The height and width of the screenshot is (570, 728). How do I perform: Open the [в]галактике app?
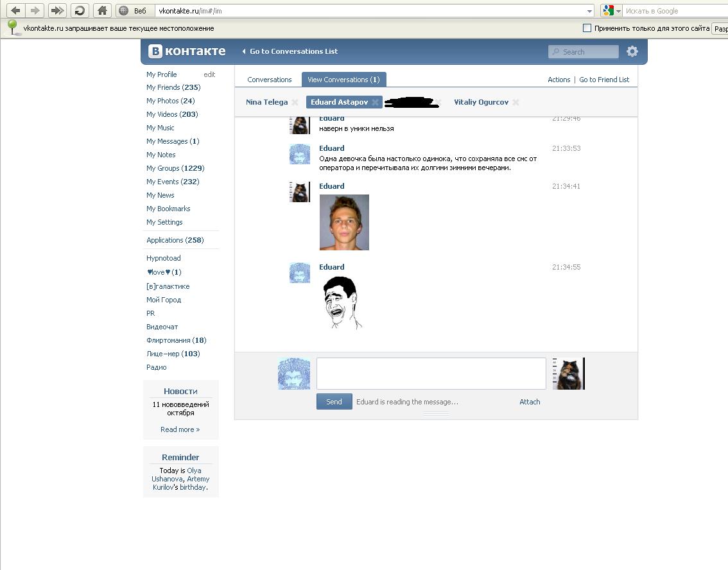168,286
